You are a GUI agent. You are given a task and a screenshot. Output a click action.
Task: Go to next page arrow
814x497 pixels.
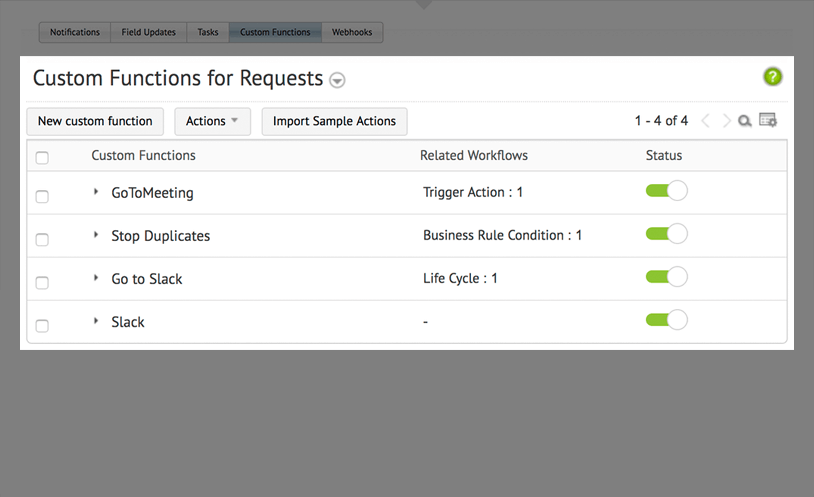726,121
